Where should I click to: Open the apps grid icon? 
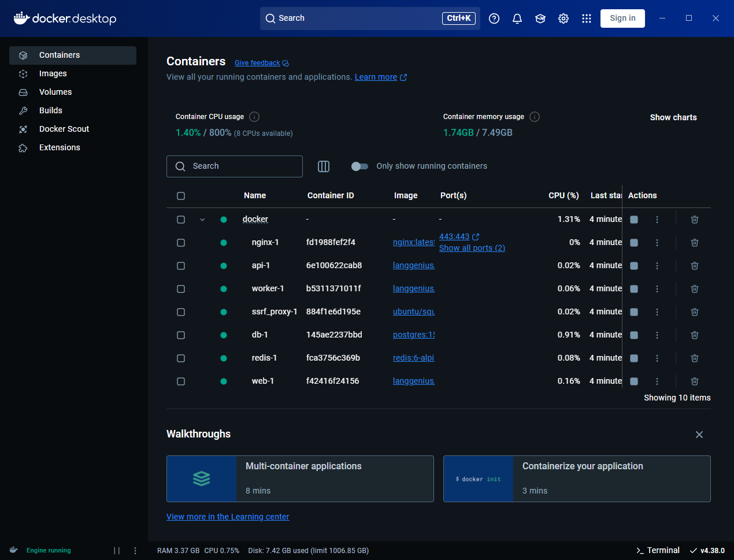[587, 18]
